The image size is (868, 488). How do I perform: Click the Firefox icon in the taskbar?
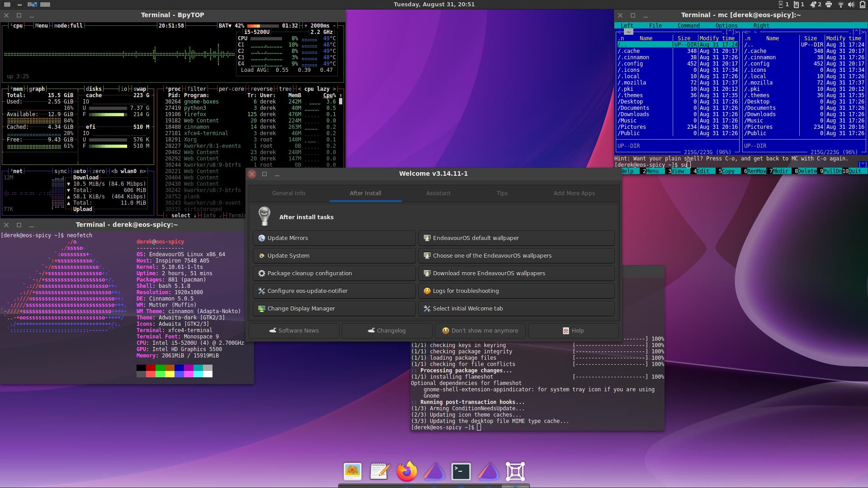point(406,471)
